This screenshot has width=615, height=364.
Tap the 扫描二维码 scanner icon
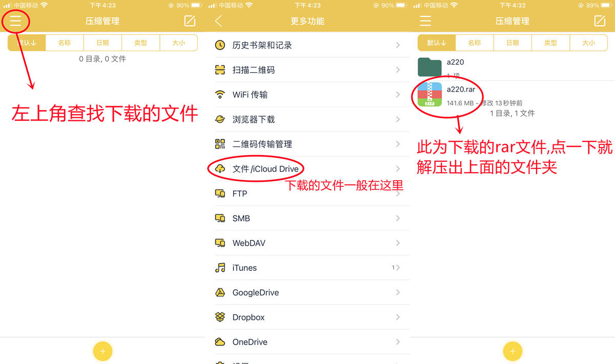pyautogui.click(x=220, y=70)
